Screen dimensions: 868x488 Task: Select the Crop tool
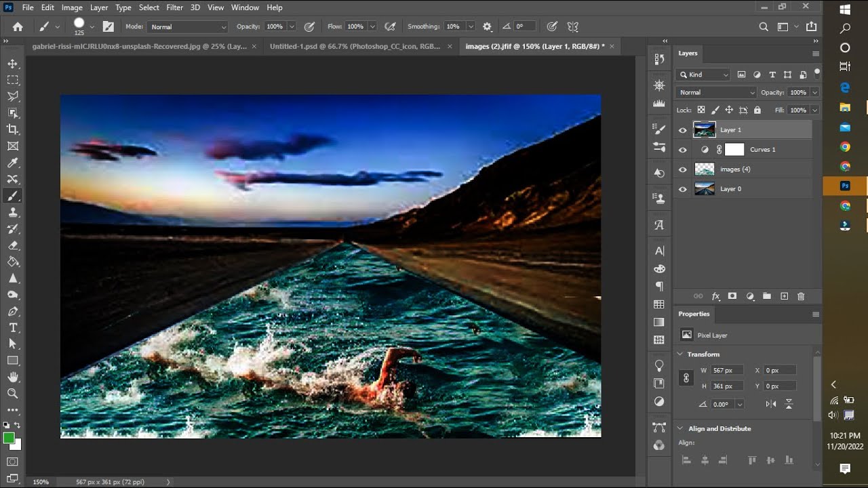coord(13,129)
